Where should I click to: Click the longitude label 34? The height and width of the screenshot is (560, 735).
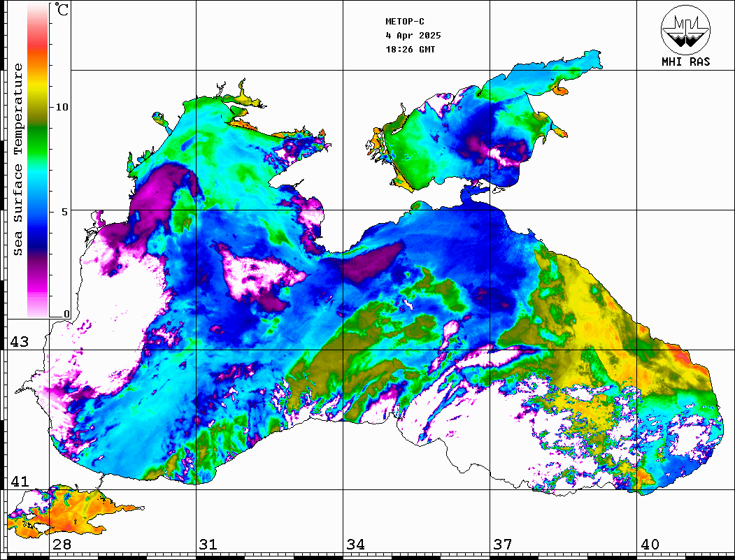pyautogui.click(x=355, y=545)
